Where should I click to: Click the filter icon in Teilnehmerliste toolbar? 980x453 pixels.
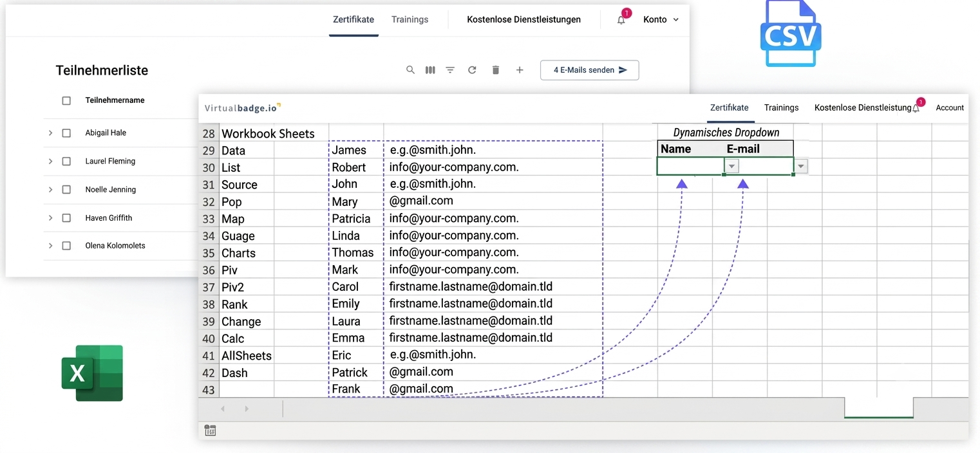450,70
